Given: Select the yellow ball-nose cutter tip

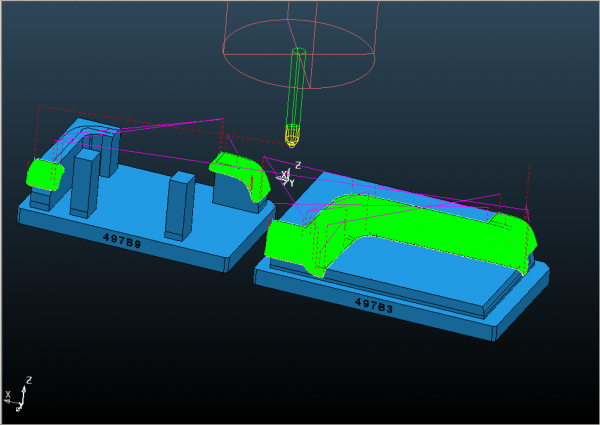Looking at the screenshot, I should point(292,136).
